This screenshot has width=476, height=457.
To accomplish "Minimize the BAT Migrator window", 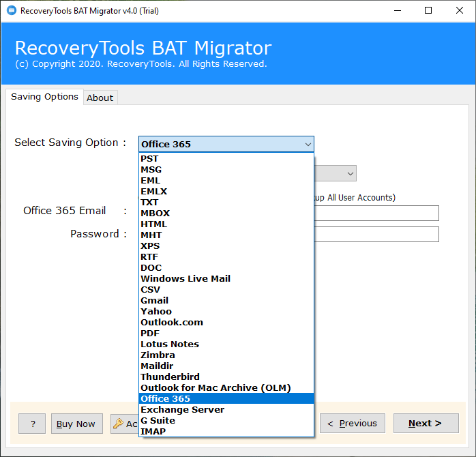I will 398,11.
